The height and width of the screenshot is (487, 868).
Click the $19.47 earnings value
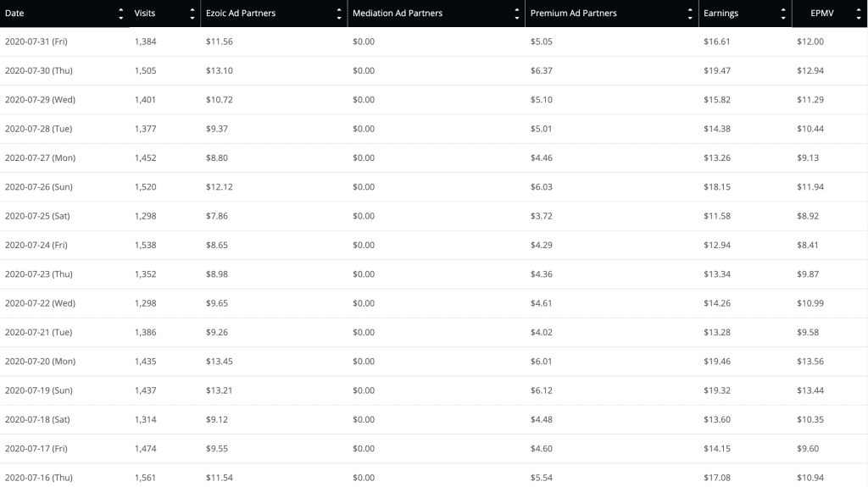(717, 71)
